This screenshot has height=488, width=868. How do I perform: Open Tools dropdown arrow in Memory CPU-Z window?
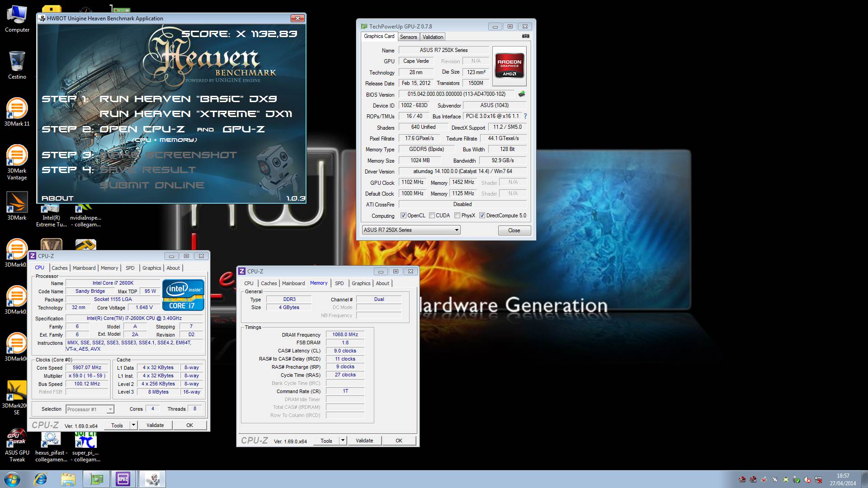click(x=343, y=441)
